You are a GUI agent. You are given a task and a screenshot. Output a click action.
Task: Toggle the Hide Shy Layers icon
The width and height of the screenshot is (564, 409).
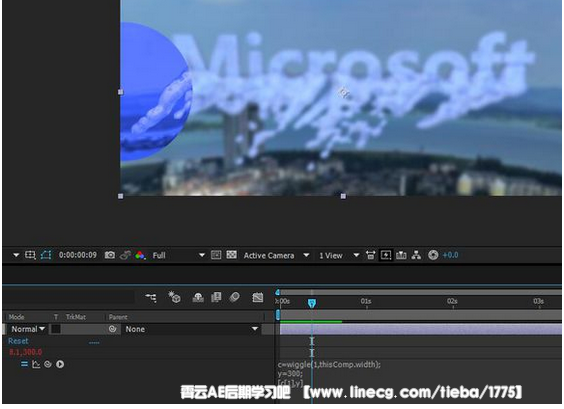click(x=198, y=297)
